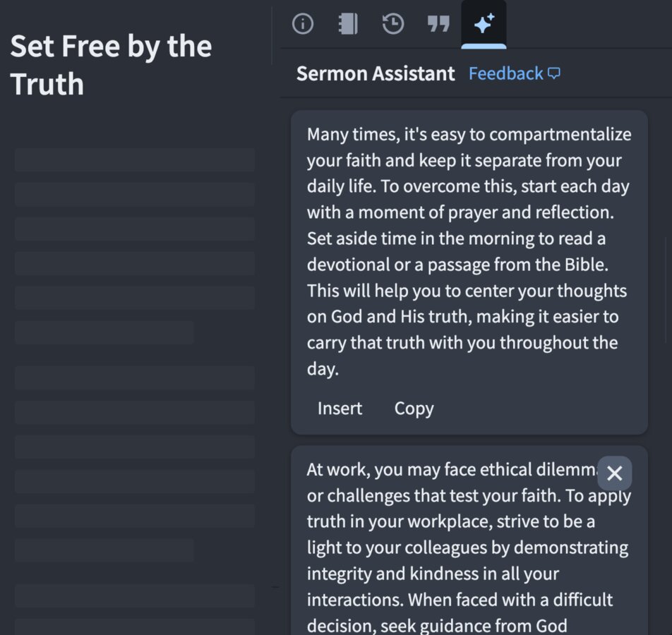Click the bottom placeholder line in the editor

coord(135,627)
